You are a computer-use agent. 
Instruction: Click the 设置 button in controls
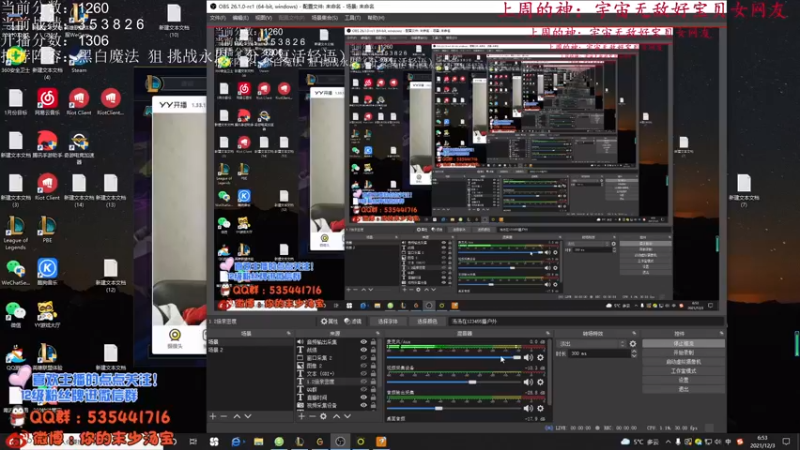[x=683, y=380]
